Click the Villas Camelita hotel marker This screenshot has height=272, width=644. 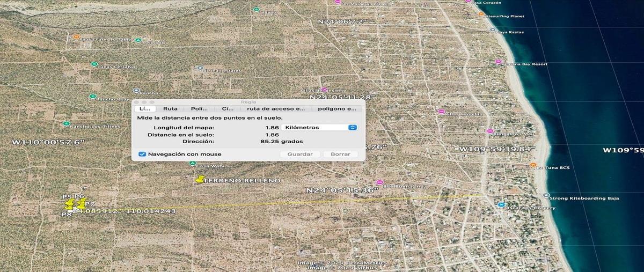[441, 112]
